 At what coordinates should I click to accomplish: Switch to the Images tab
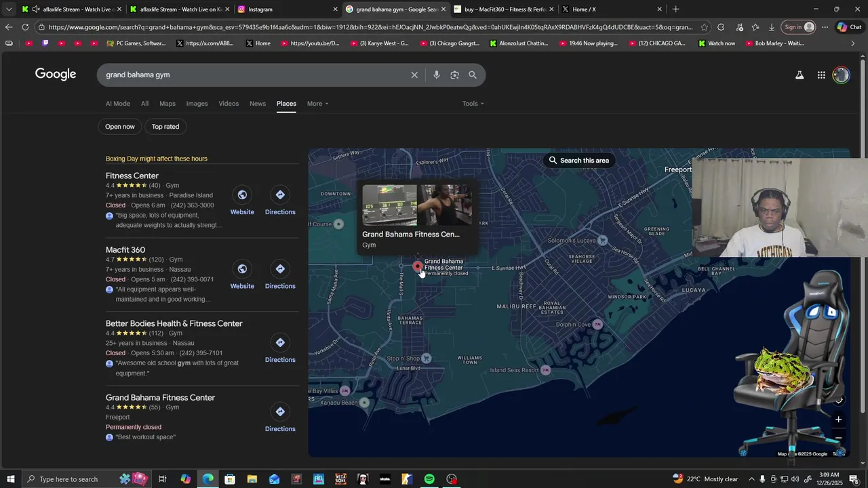tap(197, 104)
